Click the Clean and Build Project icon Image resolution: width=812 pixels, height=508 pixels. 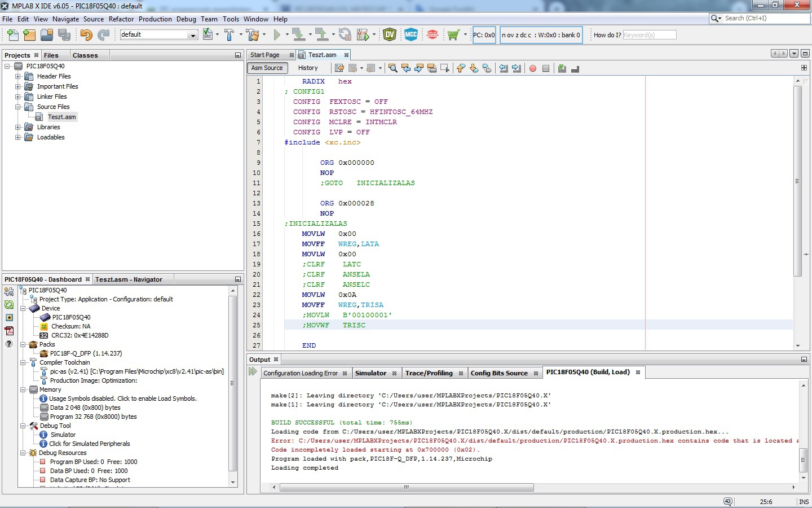click(252, 35)
